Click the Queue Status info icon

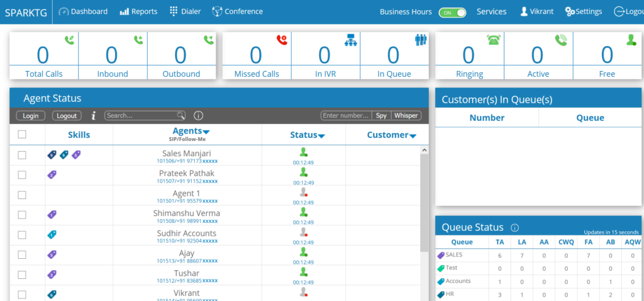(x=515, y=227)
